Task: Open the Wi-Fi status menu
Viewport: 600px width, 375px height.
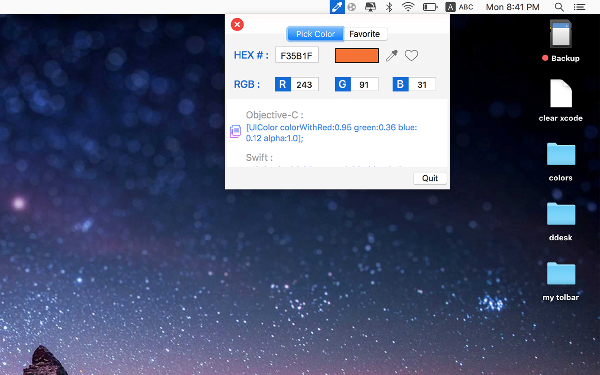Action: click(x=408, y=7)
